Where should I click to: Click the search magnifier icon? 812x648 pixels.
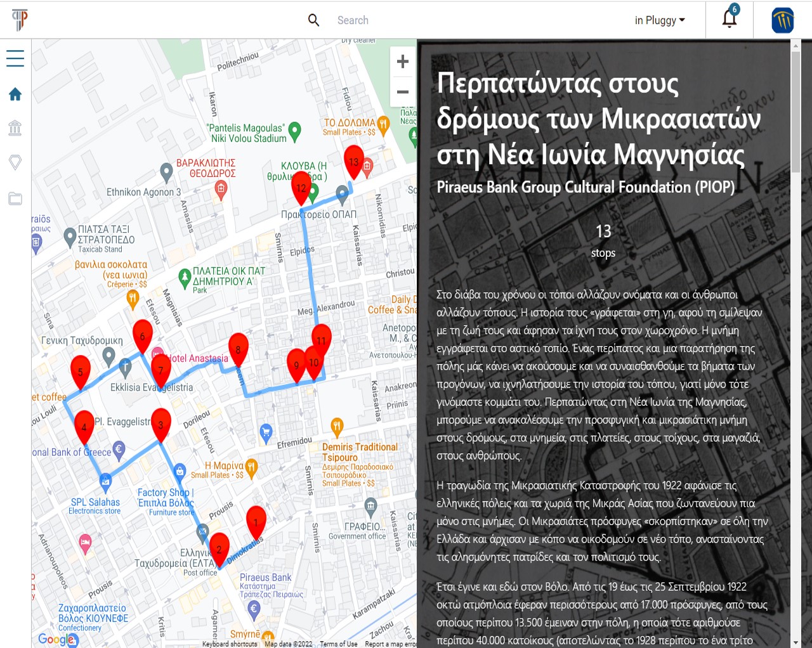(x=313, y=20)
